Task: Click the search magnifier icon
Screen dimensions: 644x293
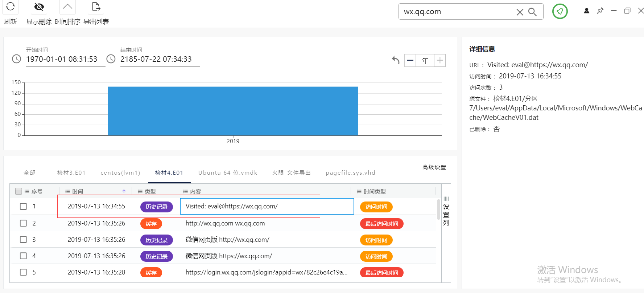Action: click(x=532, y=12)
